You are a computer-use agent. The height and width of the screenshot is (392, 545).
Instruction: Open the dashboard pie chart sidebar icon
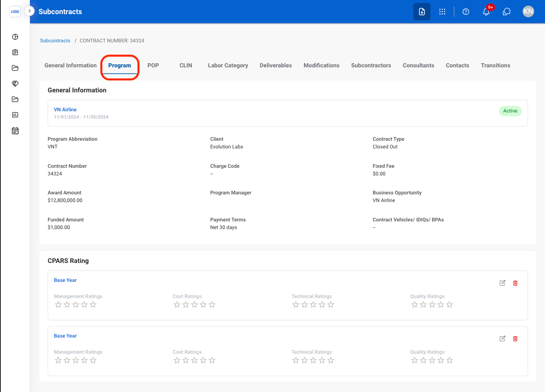pos(15,37)
